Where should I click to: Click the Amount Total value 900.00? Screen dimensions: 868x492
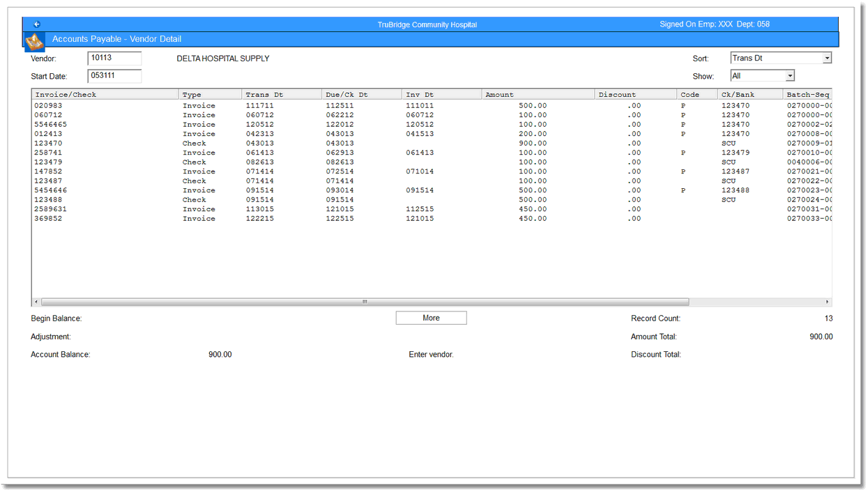821,337
